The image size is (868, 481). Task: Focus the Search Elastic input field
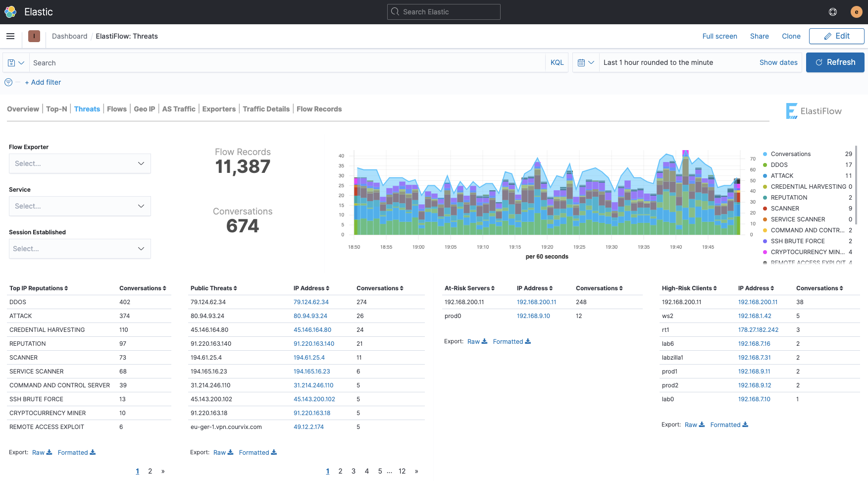point(444,12)
